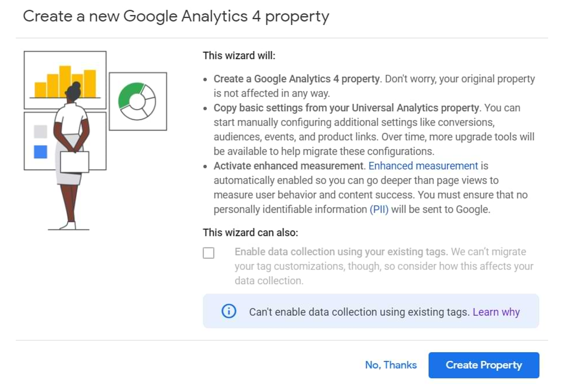This screenshot has width=576, height=392.
Task: Click the blue info circle icon
Action: pos(229,311)
